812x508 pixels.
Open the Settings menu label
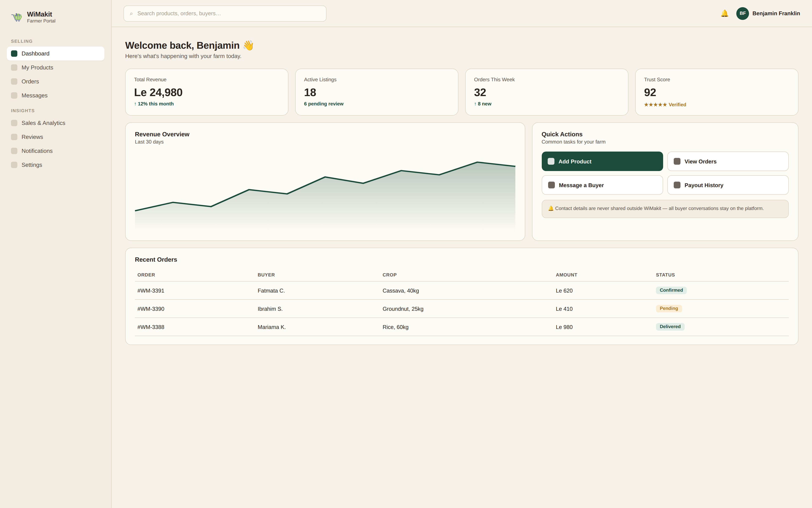point(32,165)
